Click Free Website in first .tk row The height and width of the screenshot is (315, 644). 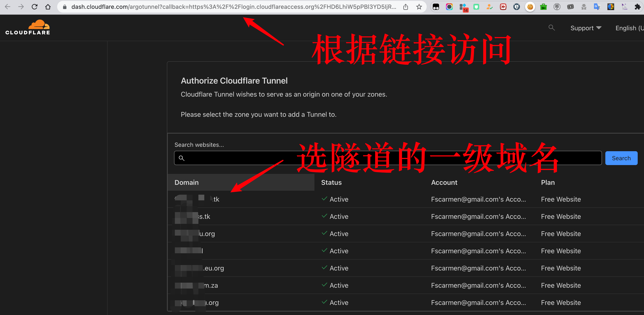click(561, 199)
